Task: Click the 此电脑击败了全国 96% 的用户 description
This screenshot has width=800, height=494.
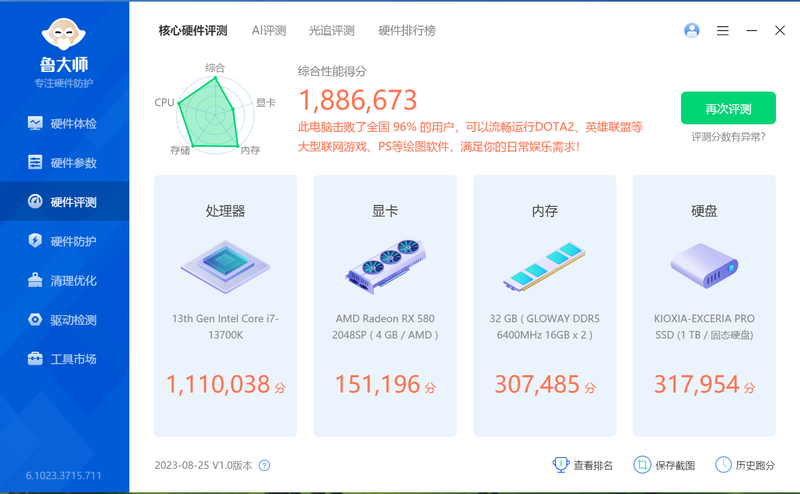Action: pos(470,137)
